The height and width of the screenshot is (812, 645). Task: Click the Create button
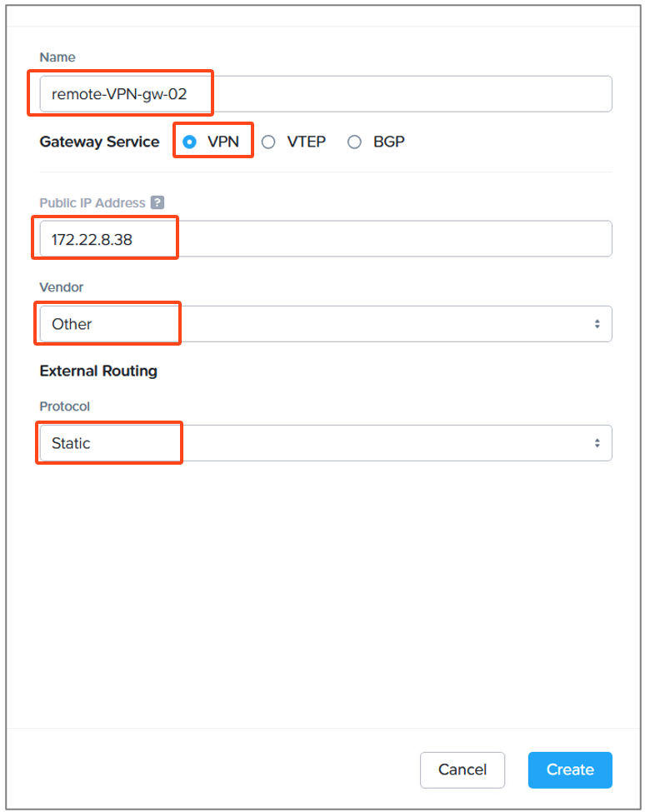570,770
